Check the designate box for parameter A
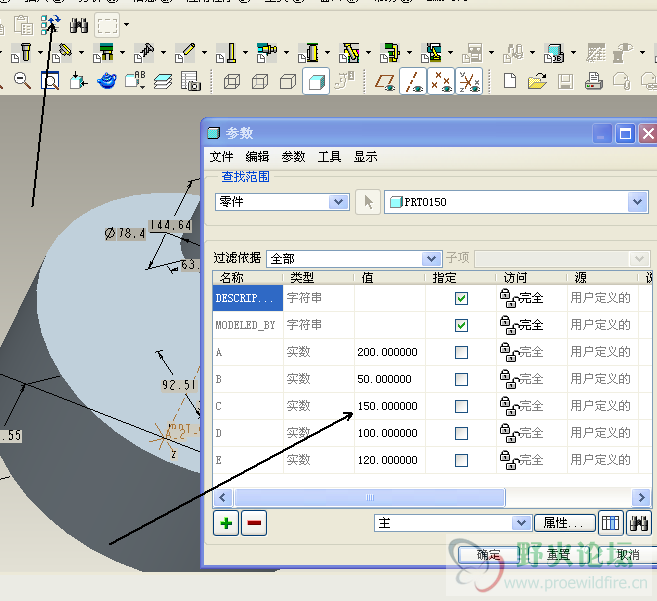The width and height of the screenshot is (657, 601). [461, 352]
